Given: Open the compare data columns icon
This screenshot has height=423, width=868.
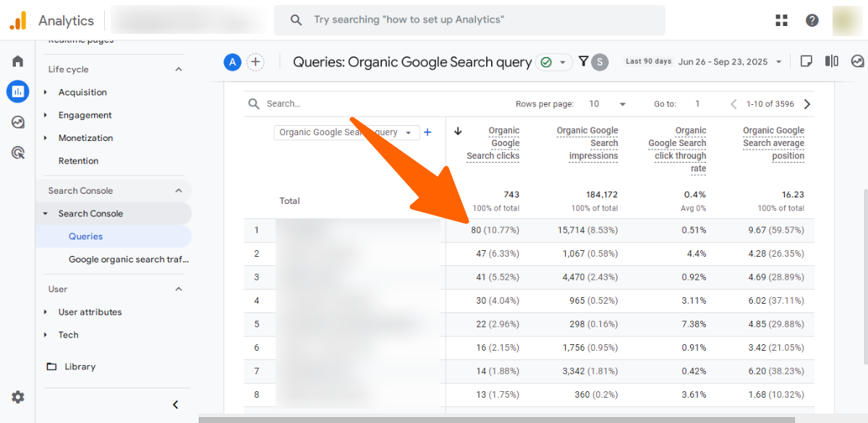Looking at the screenshot, I should pyautogui.click(x=832, y=61).
